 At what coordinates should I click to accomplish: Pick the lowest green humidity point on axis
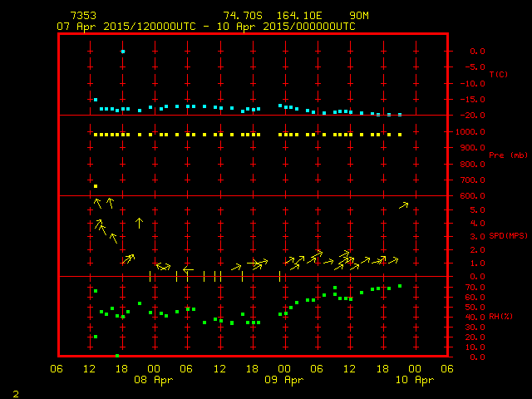[x=117, y=356]
